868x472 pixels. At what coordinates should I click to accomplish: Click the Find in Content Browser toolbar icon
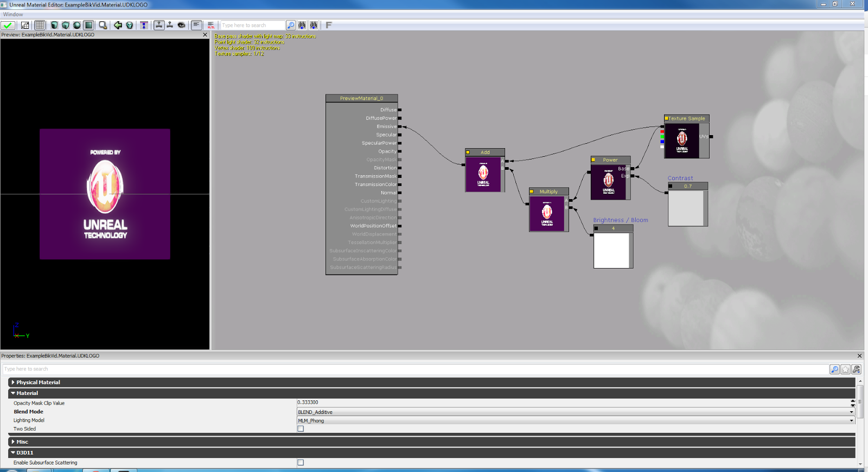[25, 25]
